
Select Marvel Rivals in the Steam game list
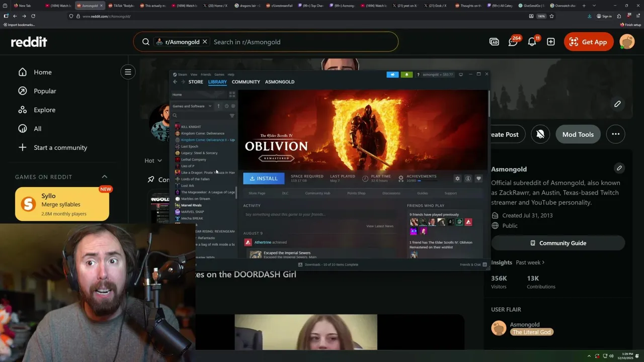coord(191,205)
